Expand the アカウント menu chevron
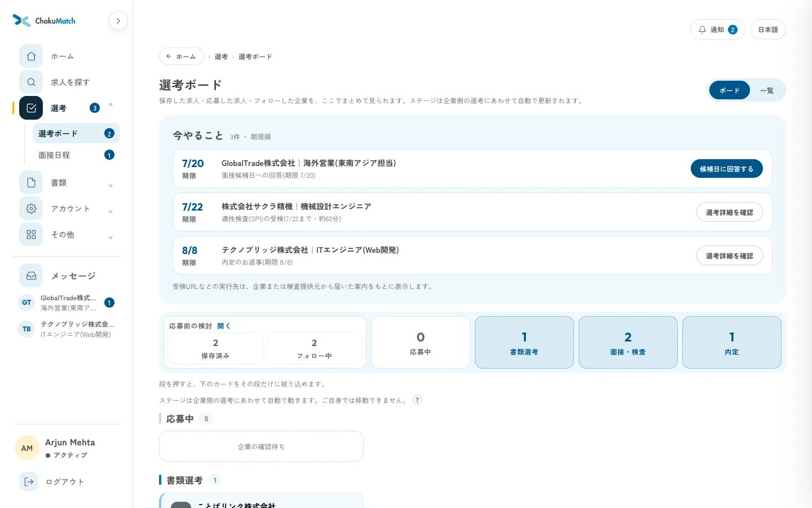Screen dimensions: 812x508 coord(111,212)
